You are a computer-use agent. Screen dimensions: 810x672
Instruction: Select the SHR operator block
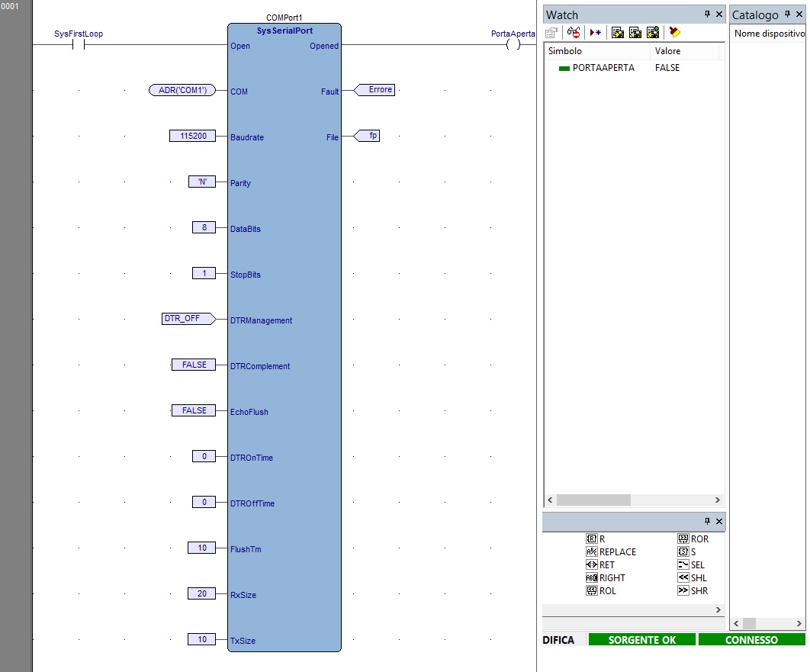pyautogui.click(x=693, y=590)
